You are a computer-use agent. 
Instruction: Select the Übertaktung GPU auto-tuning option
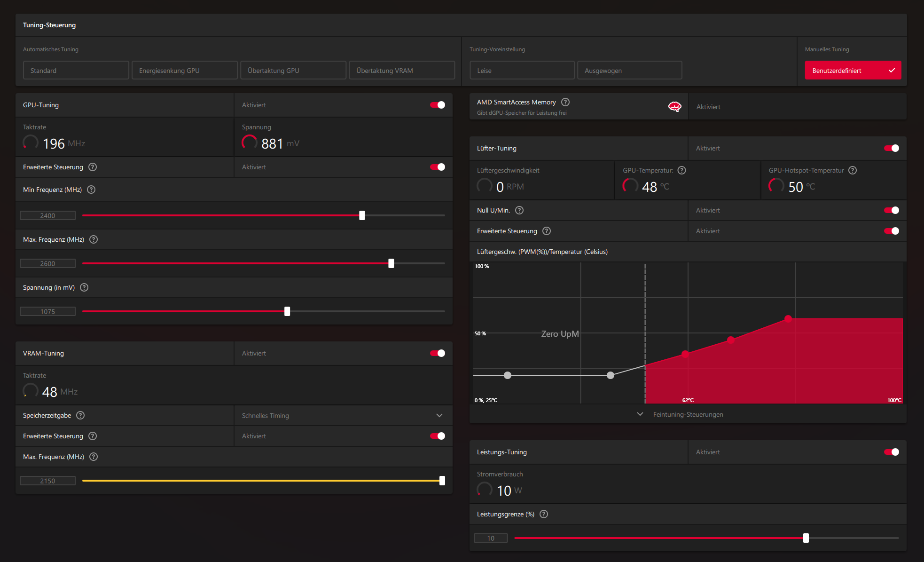click(x=293, y=71)
